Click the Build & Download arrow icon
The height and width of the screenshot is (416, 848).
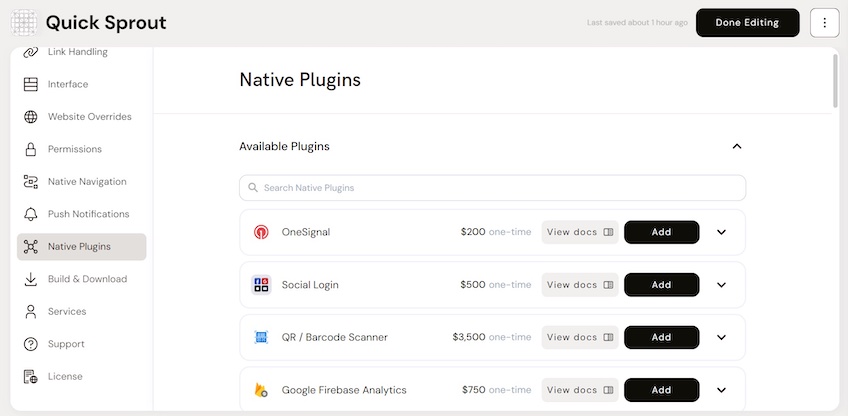click(31, 279)
